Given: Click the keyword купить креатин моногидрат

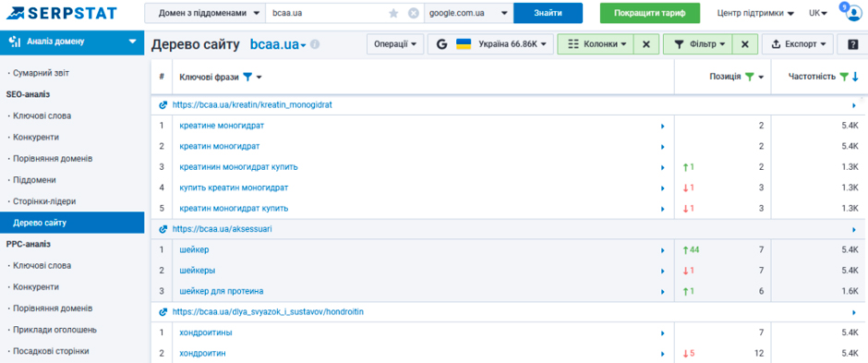Looking at the screenshot, I should tap(234, 188).
